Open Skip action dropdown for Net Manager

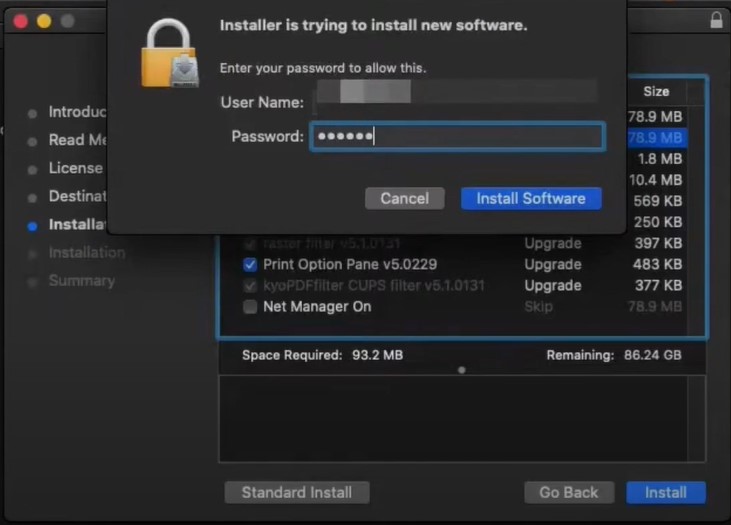[538, 306]
